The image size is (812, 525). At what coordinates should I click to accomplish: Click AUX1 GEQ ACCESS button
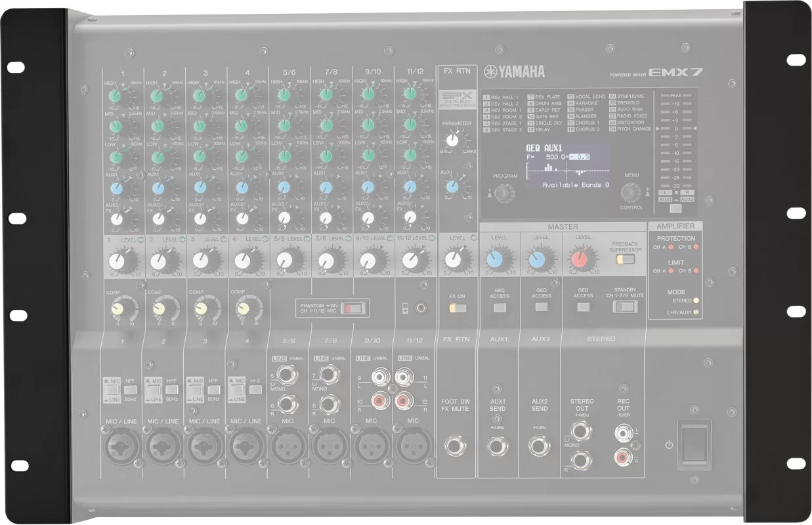[x=500, y=307]
